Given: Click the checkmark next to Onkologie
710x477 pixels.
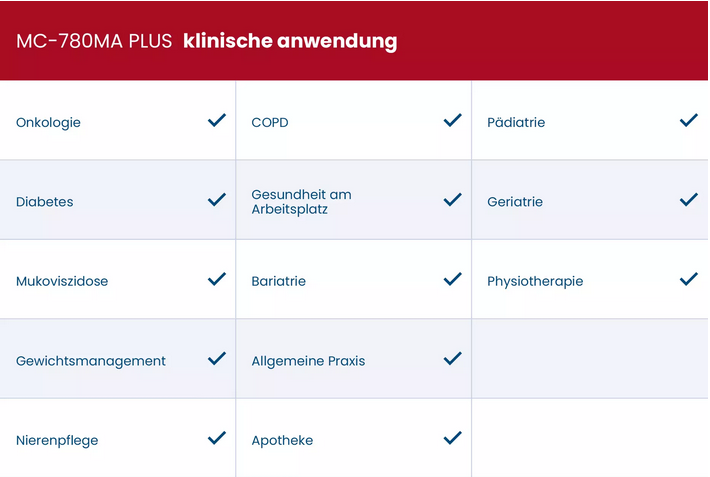Looking at the screenshot, I should click(x=217, y=120).
